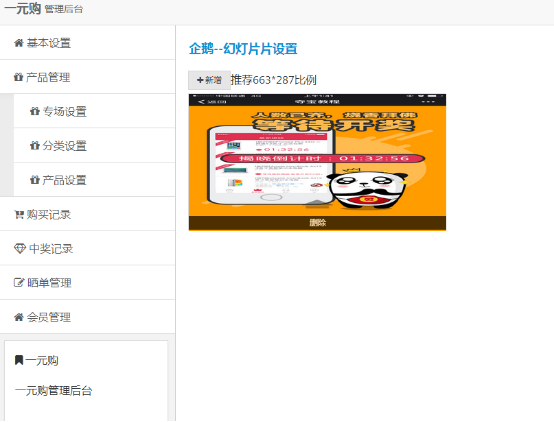Open the 基本设置 menu item
This screenshot has height=422, width=554.
click(x=88, y=43)
